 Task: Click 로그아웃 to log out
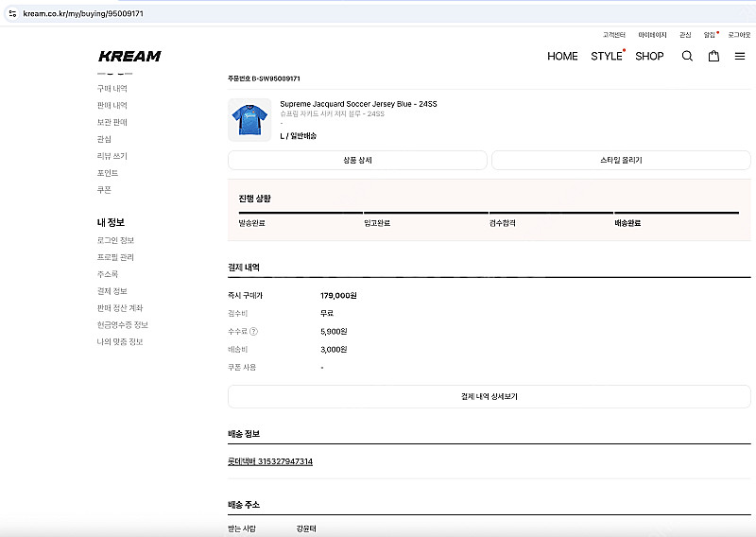pos(739,35)
